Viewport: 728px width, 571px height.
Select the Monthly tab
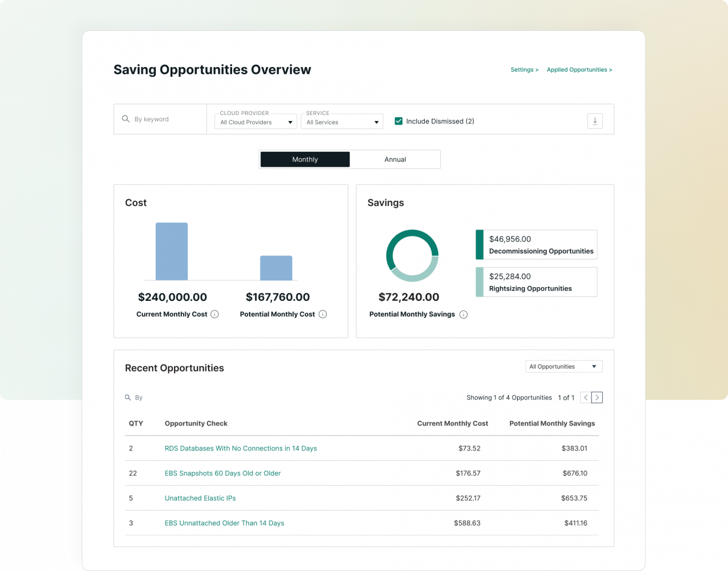305,159
